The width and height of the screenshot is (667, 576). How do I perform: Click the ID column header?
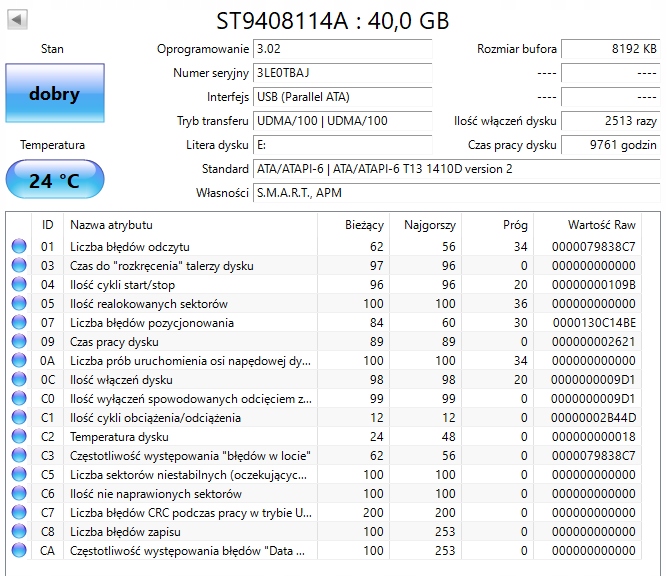(48, 225)
